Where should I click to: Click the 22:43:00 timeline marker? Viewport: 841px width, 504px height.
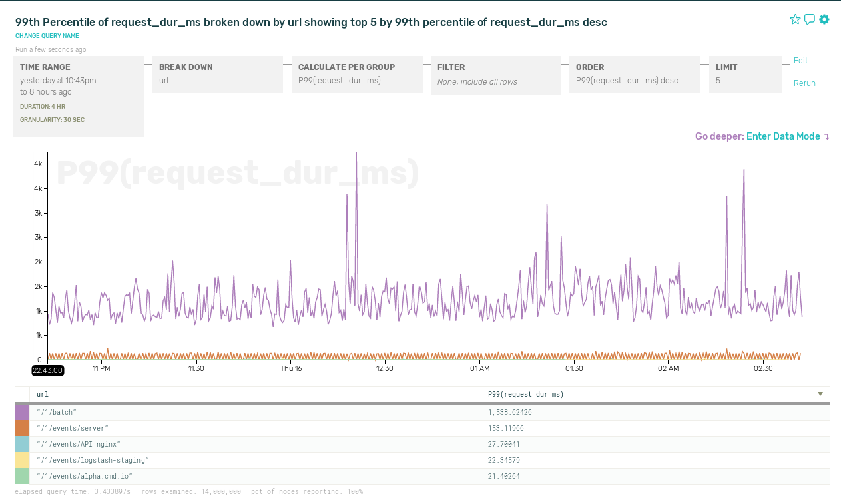click(x=48, y=370)
